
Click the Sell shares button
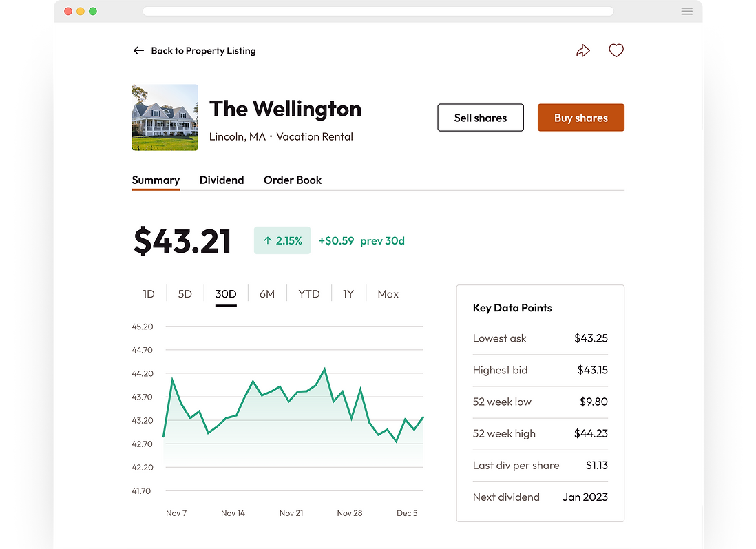[x=480, y=117]
